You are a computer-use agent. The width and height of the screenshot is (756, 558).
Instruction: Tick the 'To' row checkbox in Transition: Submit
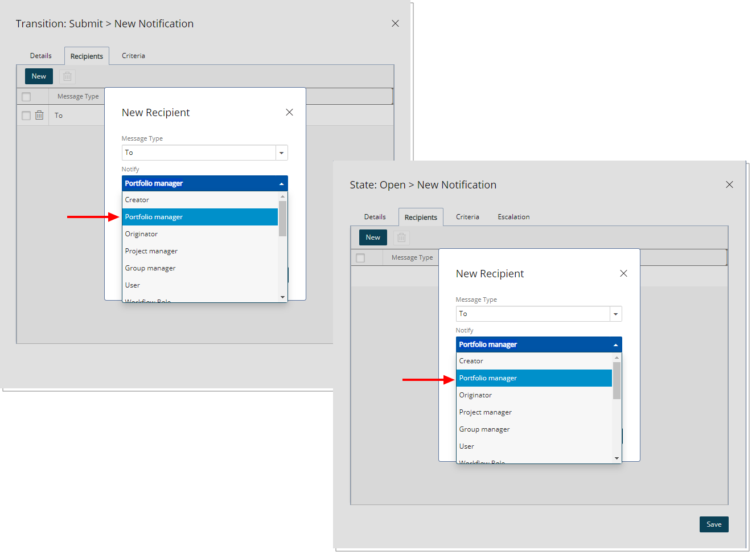coord(26,116)
